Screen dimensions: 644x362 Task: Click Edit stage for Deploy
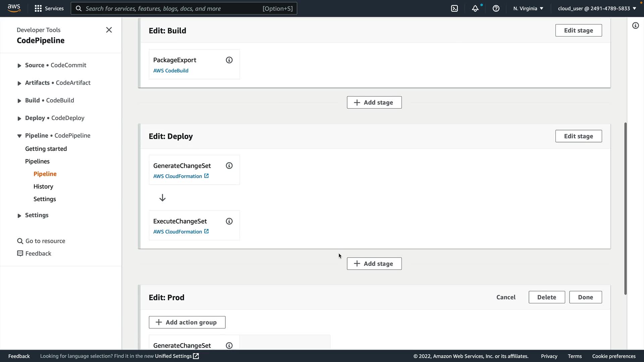click(x=578, y=136)
